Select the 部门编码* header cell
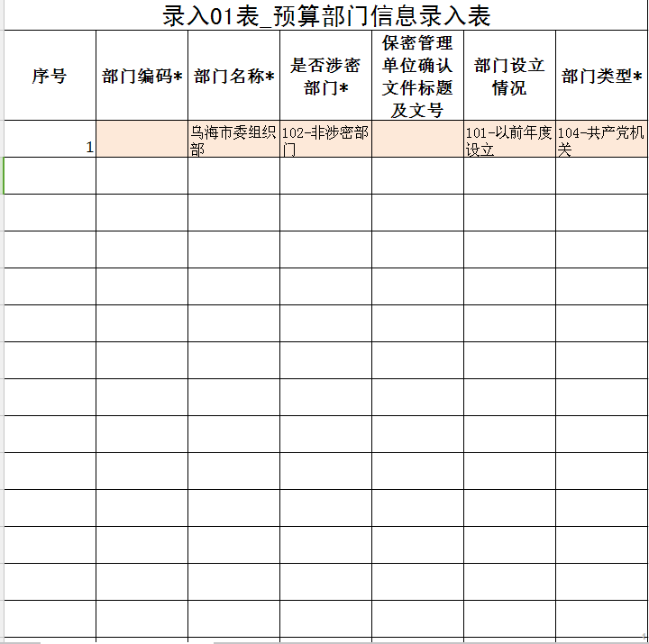The width and height of the screenshot is (649, 644). (142, 76)
